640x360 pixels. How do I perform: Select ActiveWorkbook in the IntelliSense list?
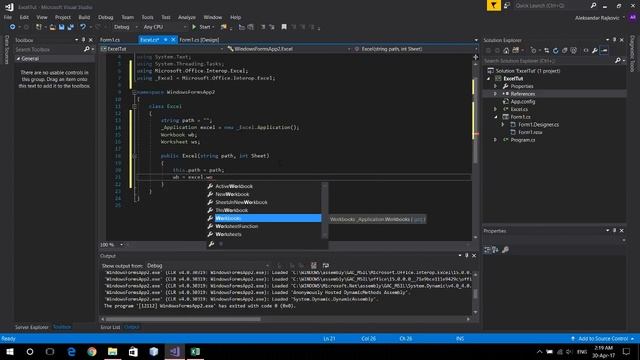pyautogui.click(x=264, y=186)
